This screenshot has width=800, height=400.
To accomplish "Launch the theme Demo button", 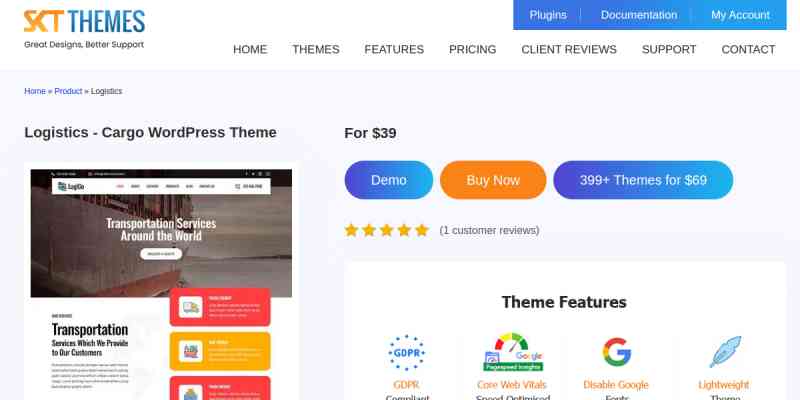I will 389,180.
